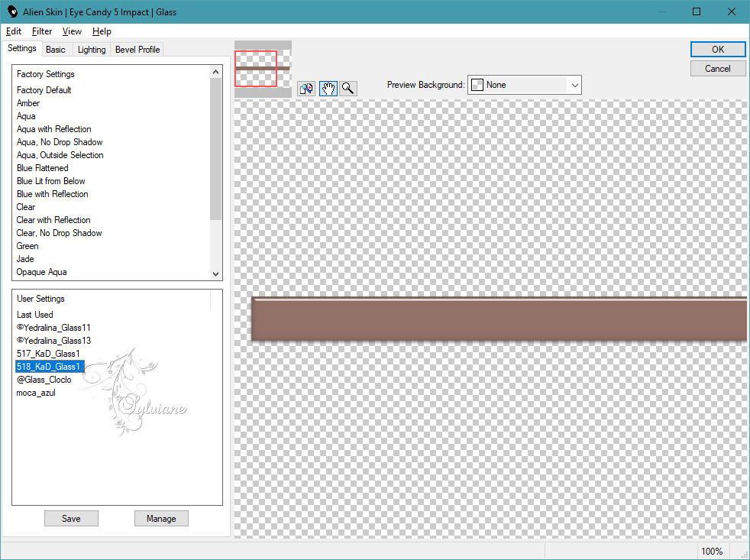Open the Edit menu
The height and width of the screenshot is (560, 750).
pos(14,31)
